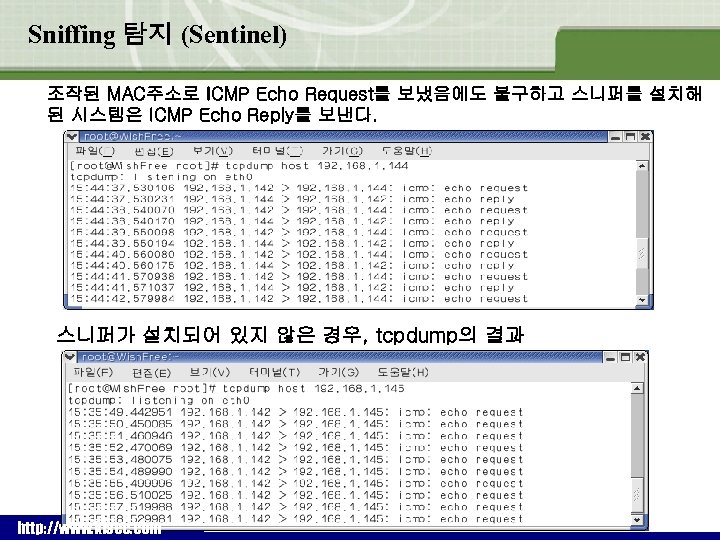
Task: Maximize the upper terminal window
Action: coord(631,137)
